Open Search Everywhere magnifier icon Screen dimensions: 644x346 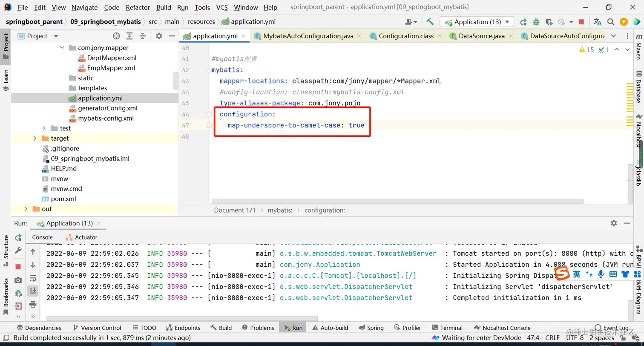[x=611, y=22]
